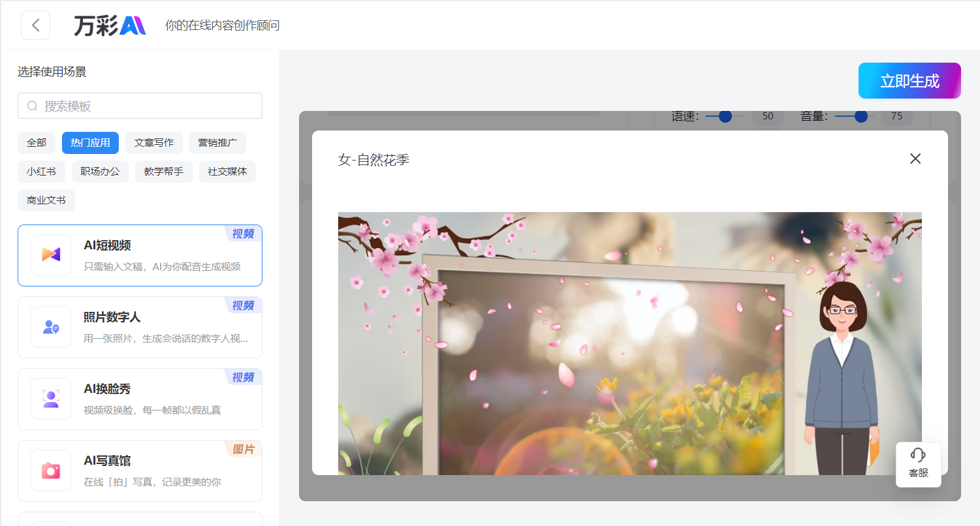The width and height of the screenshot is (980, 526).
Task: Click the 立即生成 button
Action: click(x=909, y=81)
